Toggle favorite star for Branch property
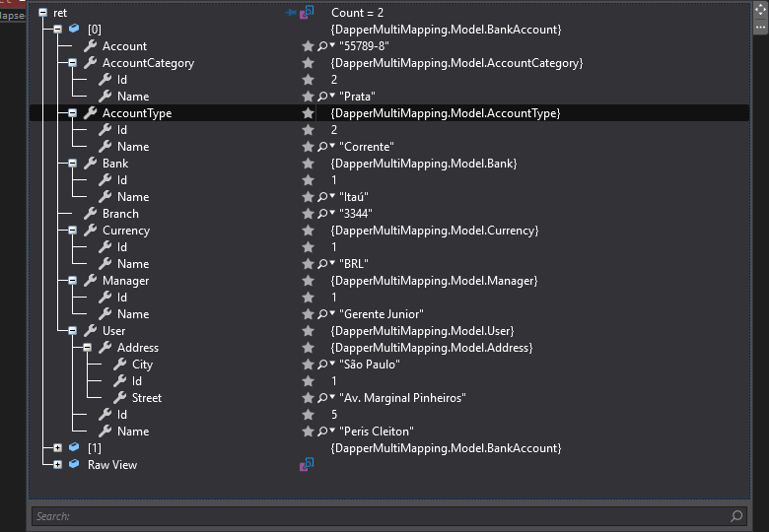The width and height of the screenshot is (769, 532). pyautogui.click(x=308, y=214)
